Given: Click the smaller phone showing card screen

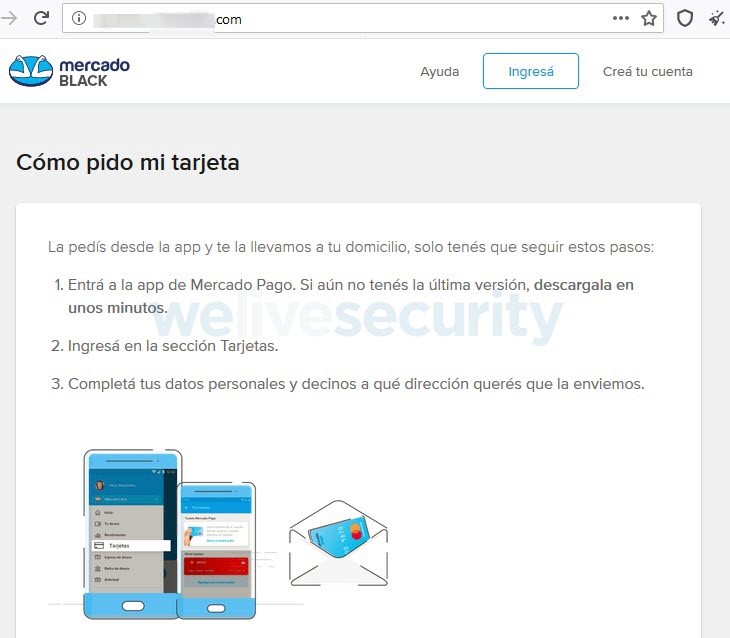Looking at the screenshot, I should 216,550.
